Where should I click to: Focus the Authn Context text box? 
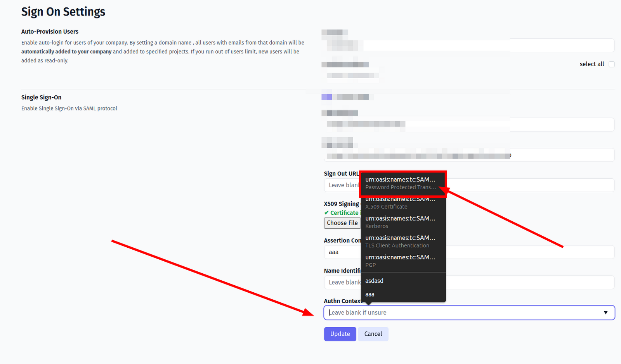pyautogui.click(x=458, y=312)
